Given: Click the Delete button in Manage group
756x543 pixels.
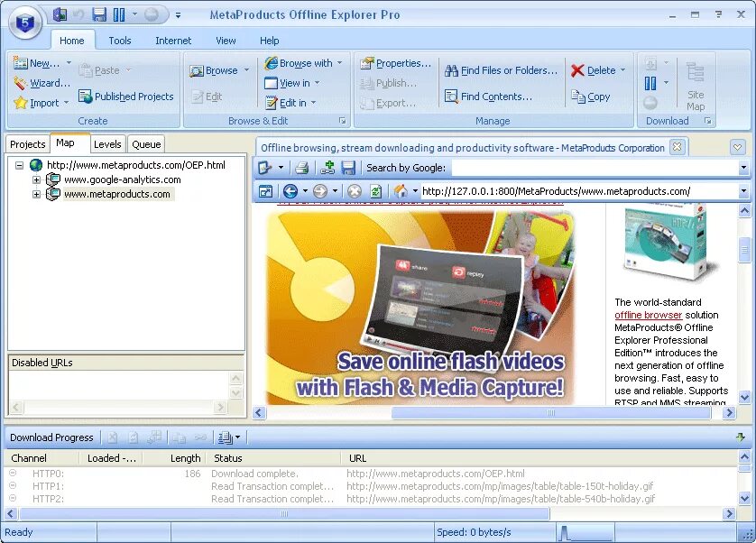Looking at the screenshot, I should [x=593, y=70].
